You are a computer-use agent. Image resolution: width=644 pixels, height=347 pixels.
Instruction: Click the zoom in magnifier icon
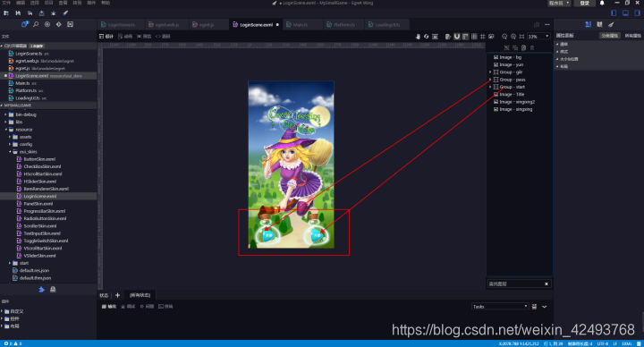click(513, 37)
